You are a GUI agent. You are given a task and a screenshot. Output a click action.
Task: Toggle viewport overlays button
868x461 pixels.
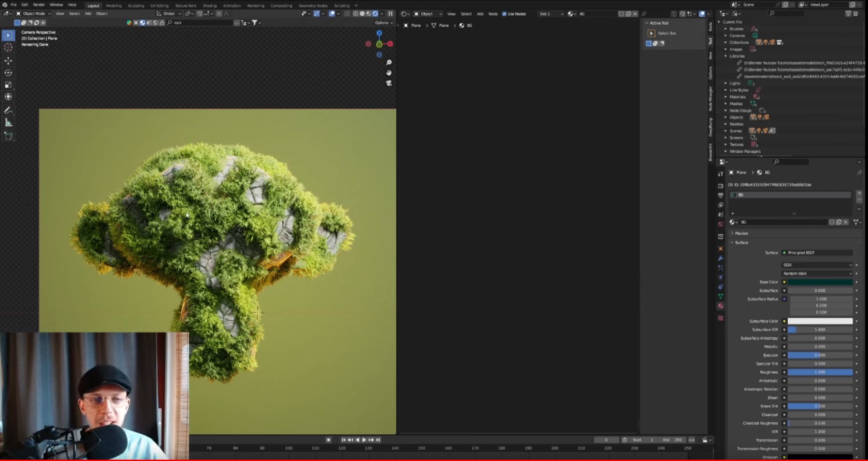(332, 14)
